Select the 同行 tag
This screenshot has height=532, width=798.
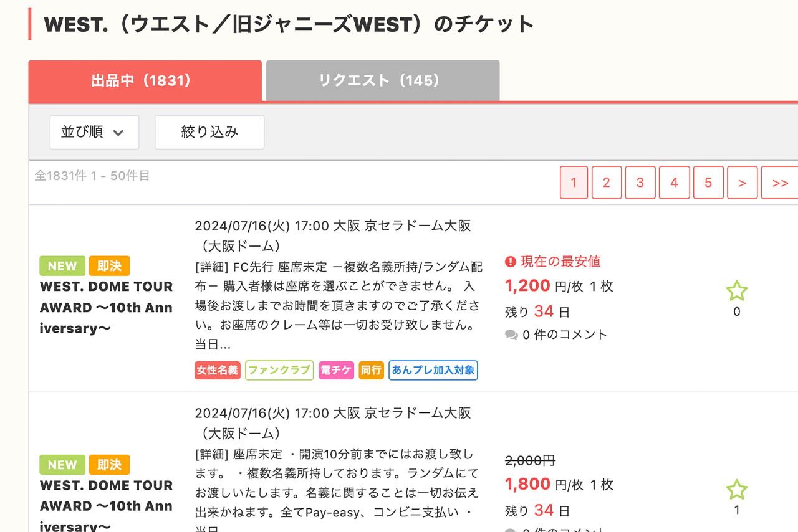371,370
